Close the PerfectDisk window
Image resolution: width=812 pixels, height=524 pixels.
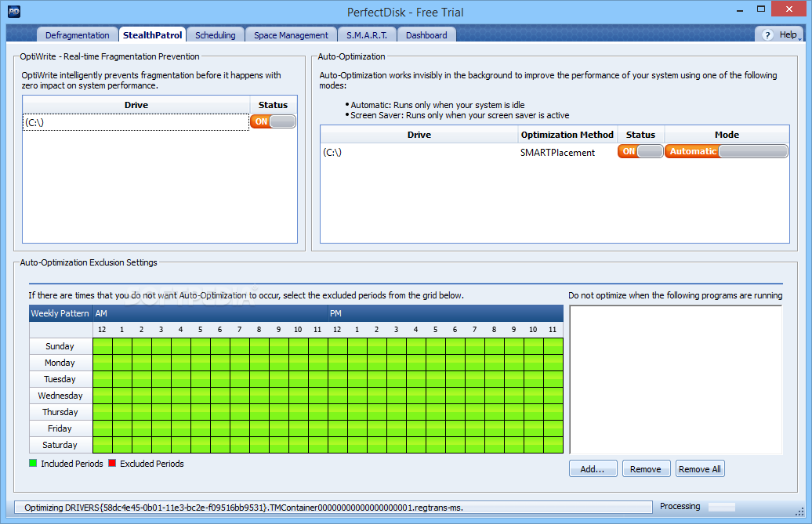point(788,9)
